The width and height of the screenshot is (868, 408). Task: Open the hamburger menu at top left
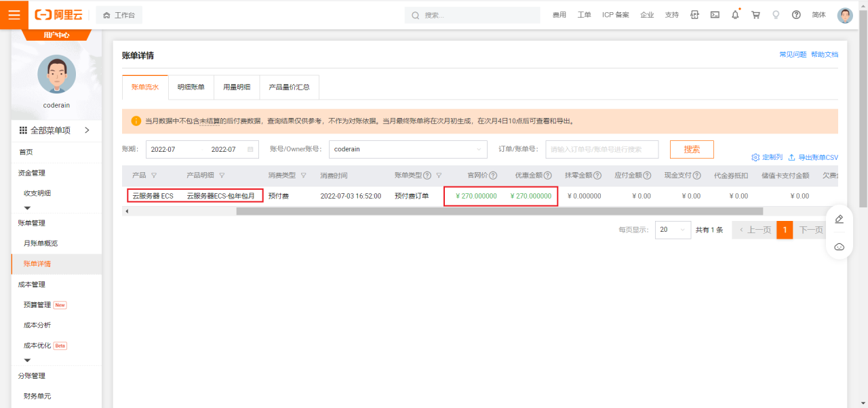click(x=14, y=14)
